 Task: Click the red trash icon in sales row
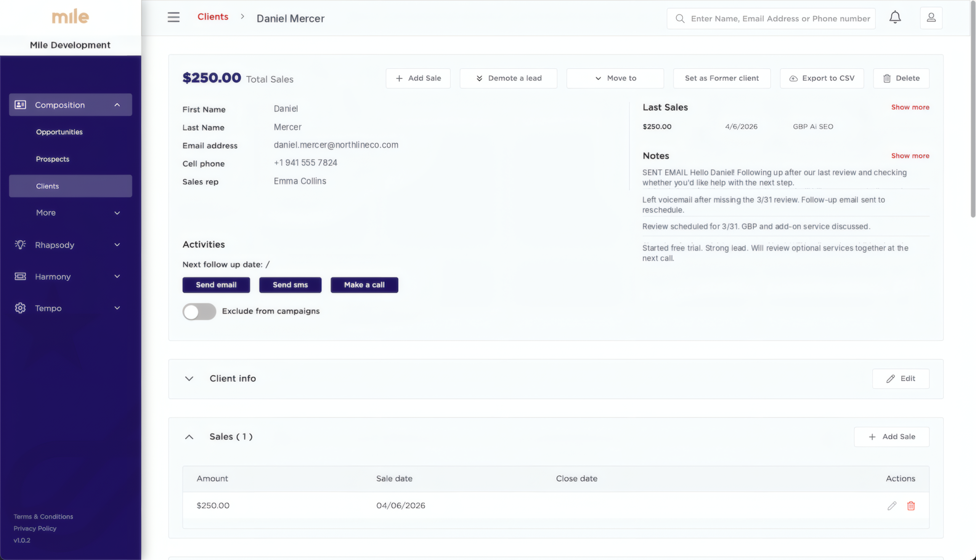point(911,506)
